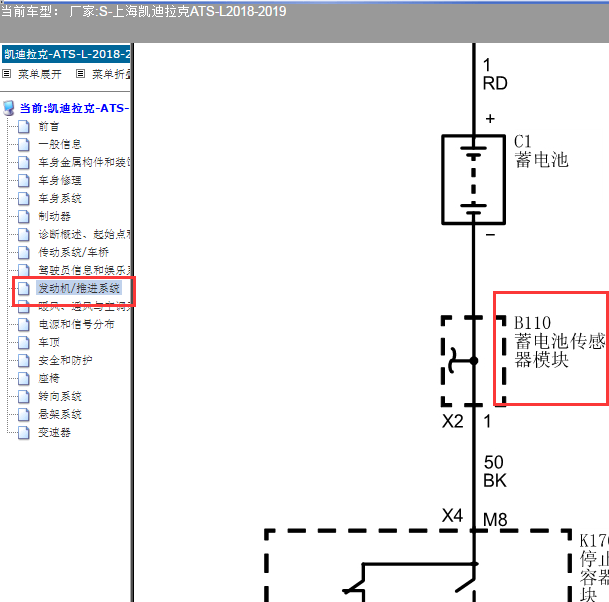Click the C1 battery symbol in diagram
Image resolution: width=609 pixels, height=602 pixels.
pos(473,179)
